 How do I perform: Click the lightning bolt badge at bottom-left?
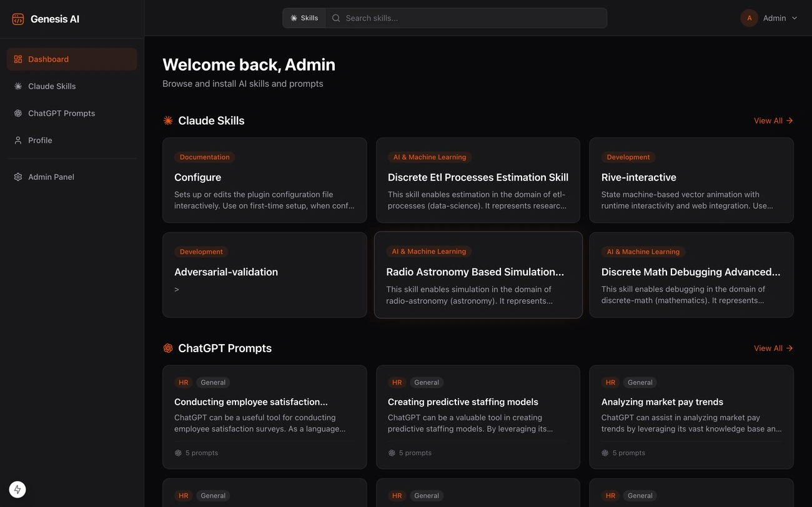[x=17, y=490]
